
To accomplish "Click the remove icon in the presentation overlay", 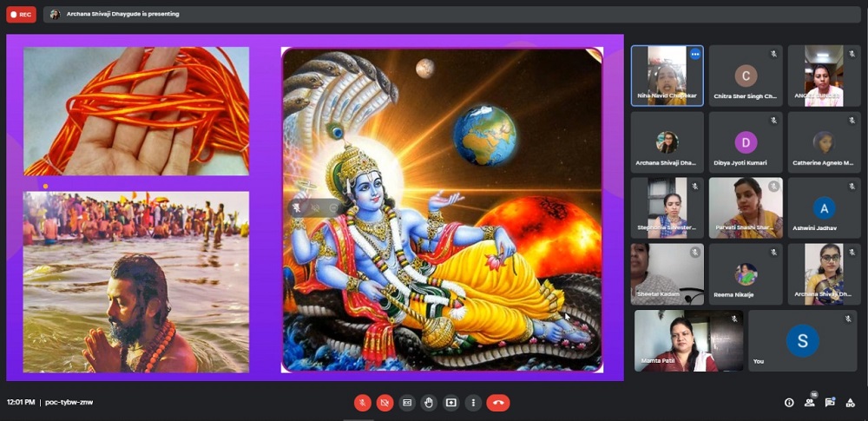I will [333, 207].
